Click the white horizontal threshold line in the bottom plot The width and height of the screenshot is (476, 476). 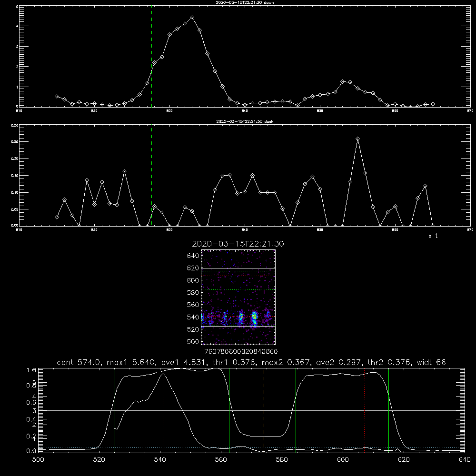[251, 410]
